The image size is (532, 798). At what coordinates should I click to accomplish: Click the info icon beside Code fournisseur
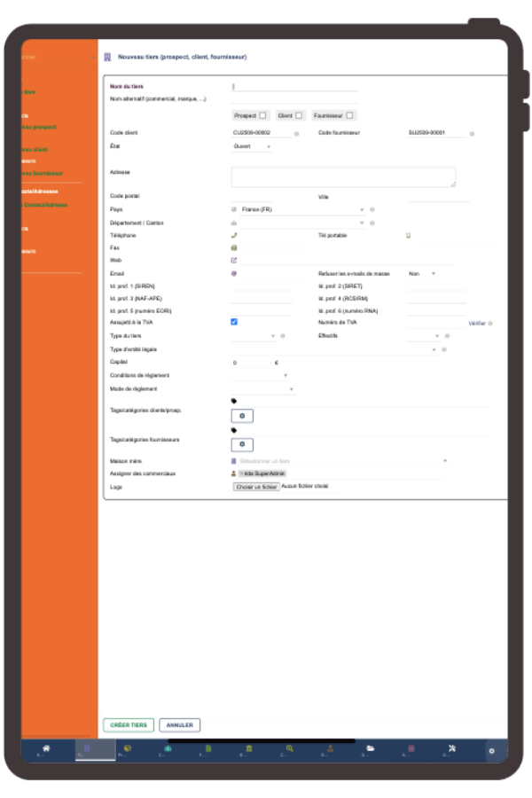click(x=472, y=134)
